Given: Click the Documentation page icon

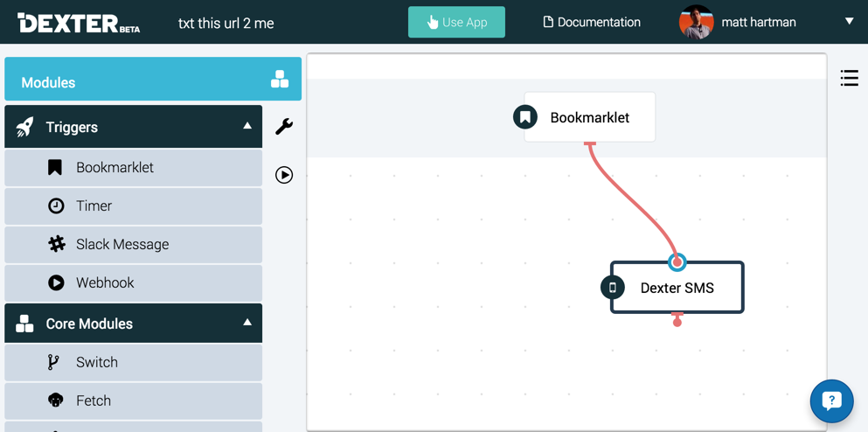Looking at the screenshot, I should tap(548, 22).
